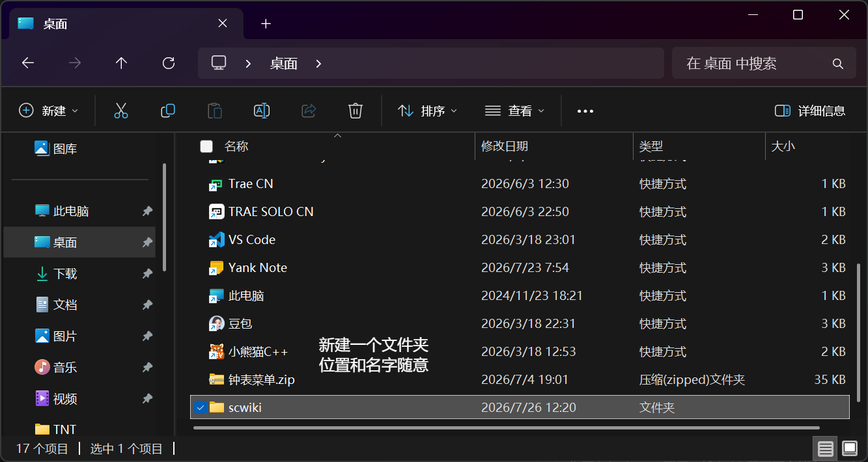Open 视频 in the navigation pane
The height and width of the screenshot is (462, 868).
point(56,399)
